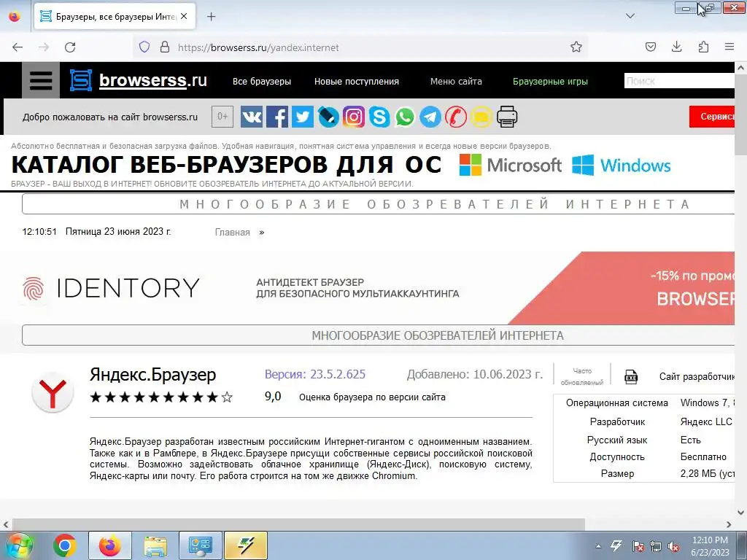
Task: Click Добавлено: 10.06.2023 г. text
Action: click(x=474, y=374)
